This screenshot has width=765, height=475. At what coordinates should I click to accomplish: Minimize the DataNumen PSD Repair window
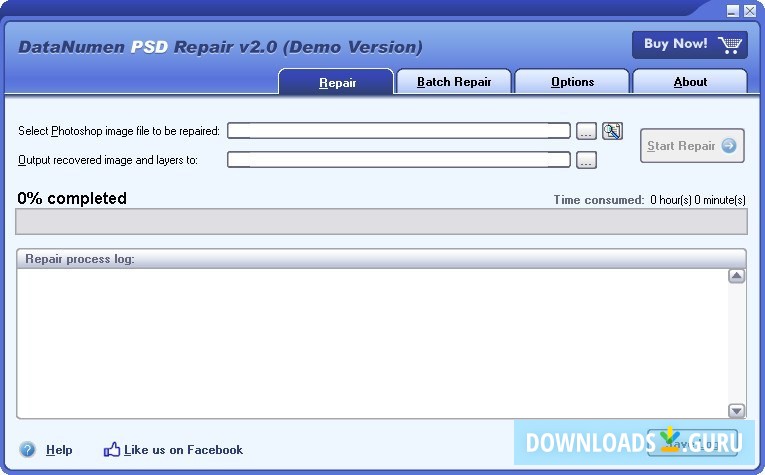732,11
